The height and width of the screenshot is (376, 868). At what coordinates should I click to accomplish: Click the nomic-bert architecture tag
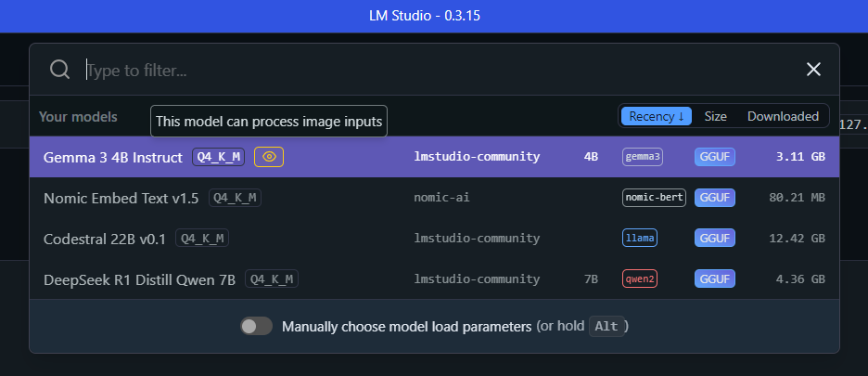click(654, 198)
